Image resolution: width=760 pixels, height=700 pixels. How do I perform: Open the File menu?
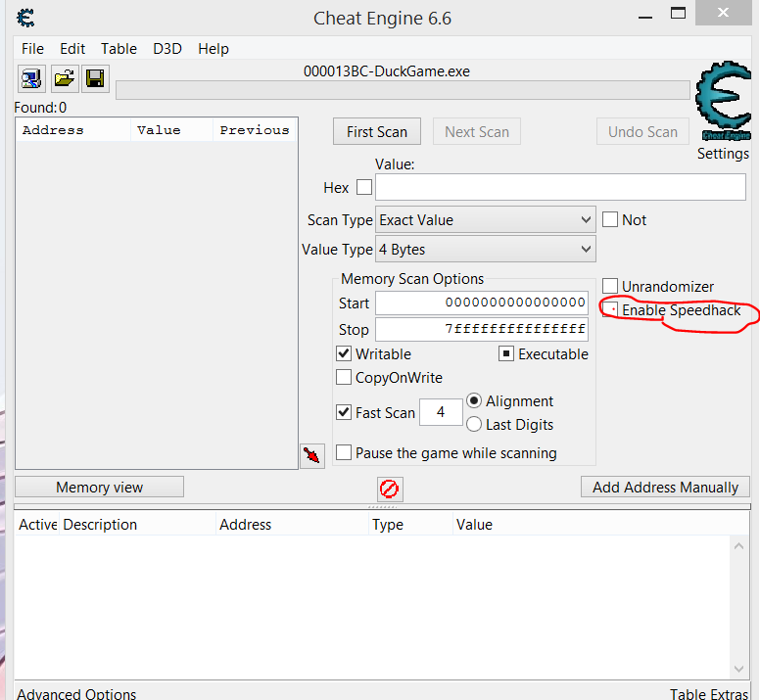pos(32,48)
